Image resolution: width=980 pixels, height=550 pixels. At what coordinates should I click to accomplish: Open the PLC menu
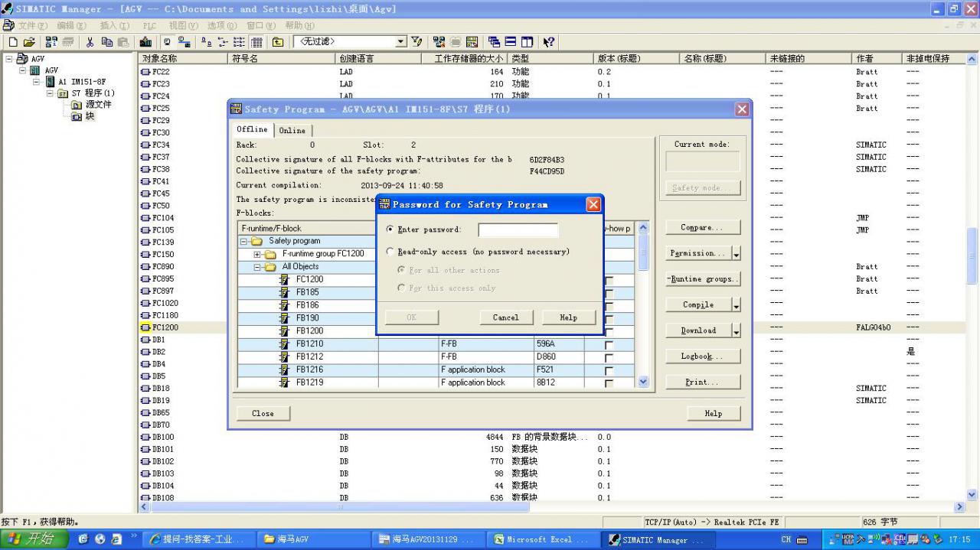pos(149,25)
